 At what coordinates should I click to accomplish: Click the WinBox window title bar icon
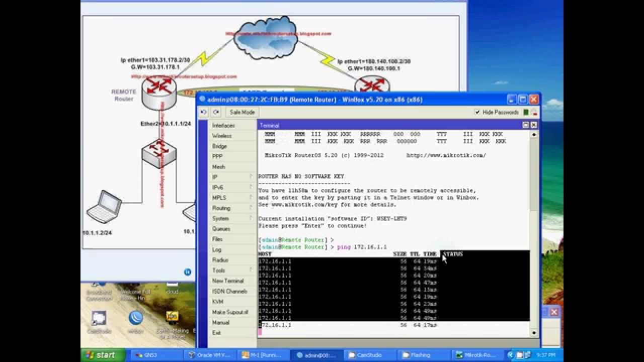click(203, 99)
